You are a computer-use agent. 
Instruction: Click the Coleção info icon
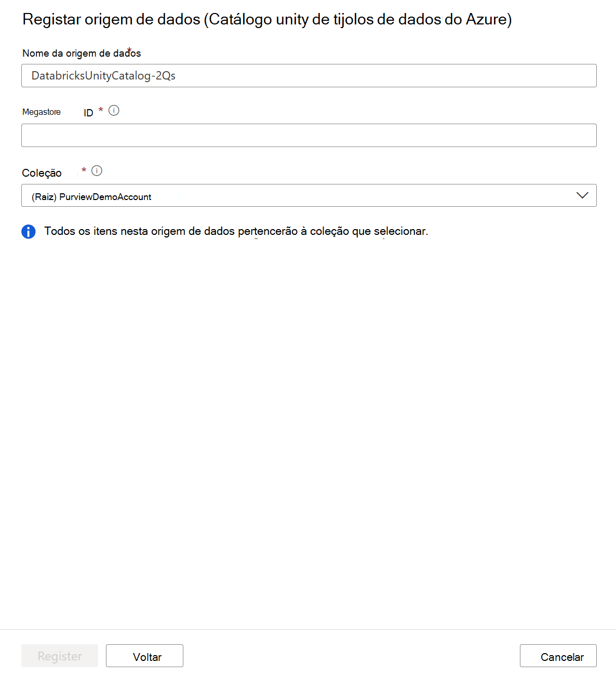pyautogui.click(x=97, y=170)
